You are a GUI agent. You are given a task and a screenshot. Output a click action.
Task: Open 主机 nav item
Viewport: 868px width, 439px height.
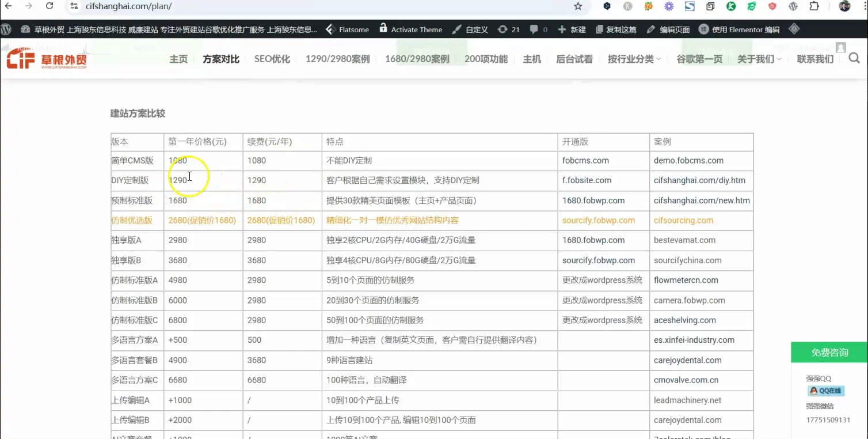pos(532,59)
